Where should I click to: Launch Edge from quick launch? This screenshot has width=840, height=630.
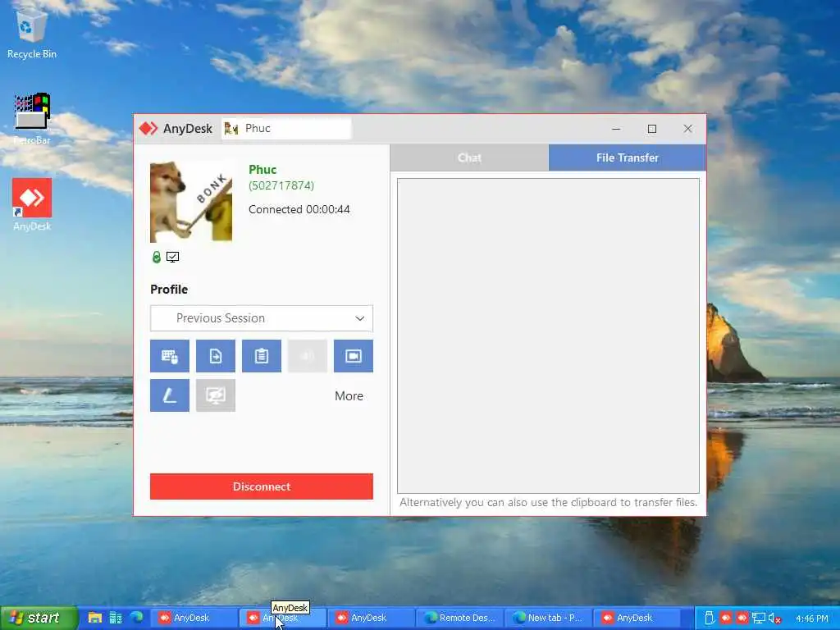tap(137, 618)
